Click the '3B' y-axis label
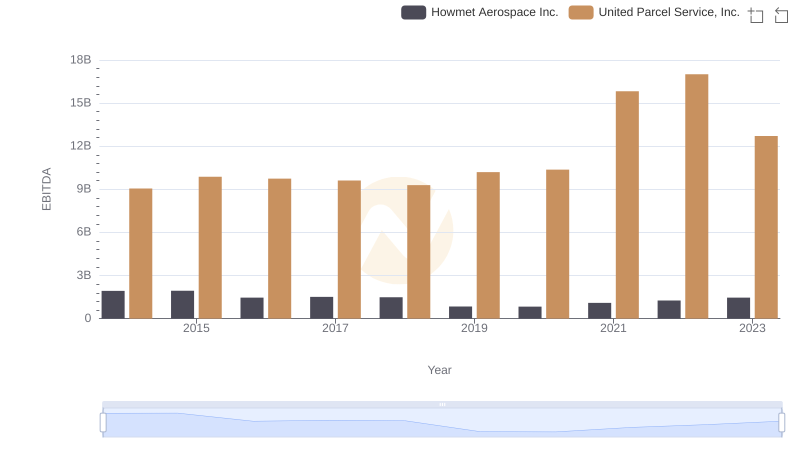Viewport: 800px width, 461px height. click(84, 275)
